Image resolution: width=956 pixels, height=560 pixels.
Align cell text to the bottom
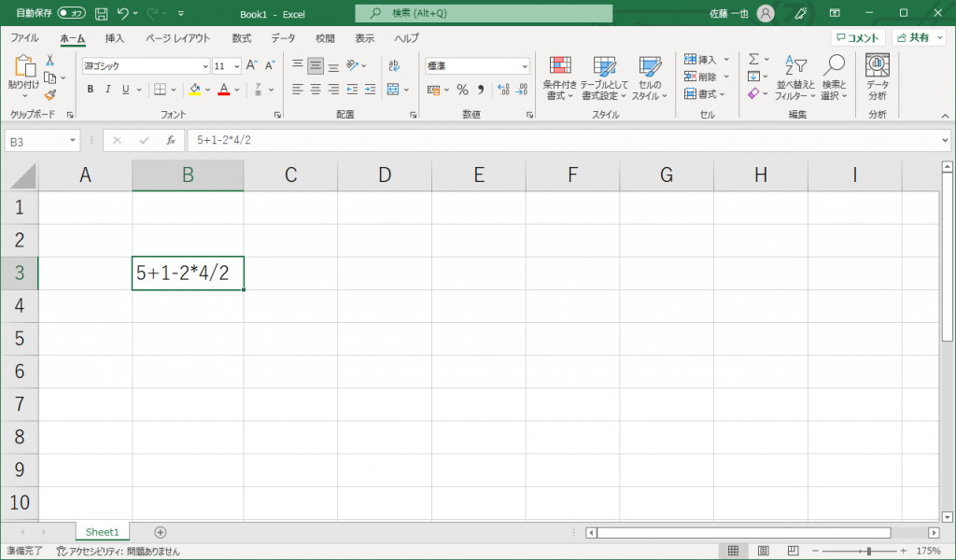[333, 65]
